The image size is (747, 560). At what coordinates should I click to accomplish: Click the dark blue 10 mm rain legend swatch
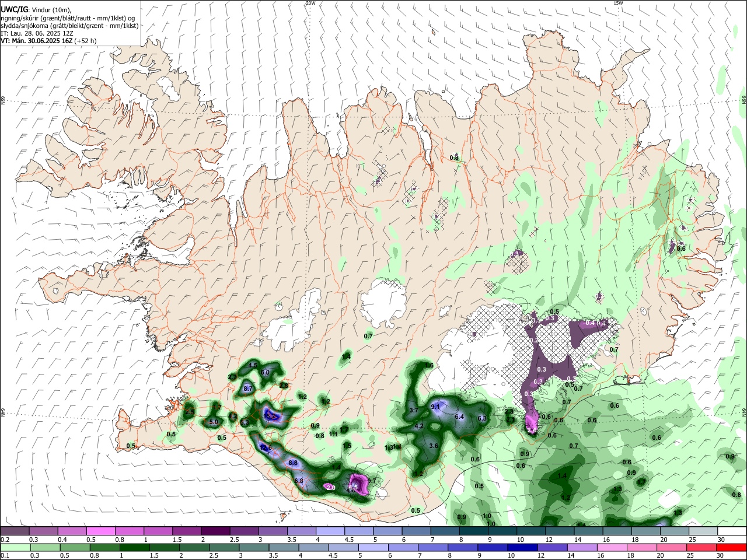pyautogui.click(x=522, y=547)
